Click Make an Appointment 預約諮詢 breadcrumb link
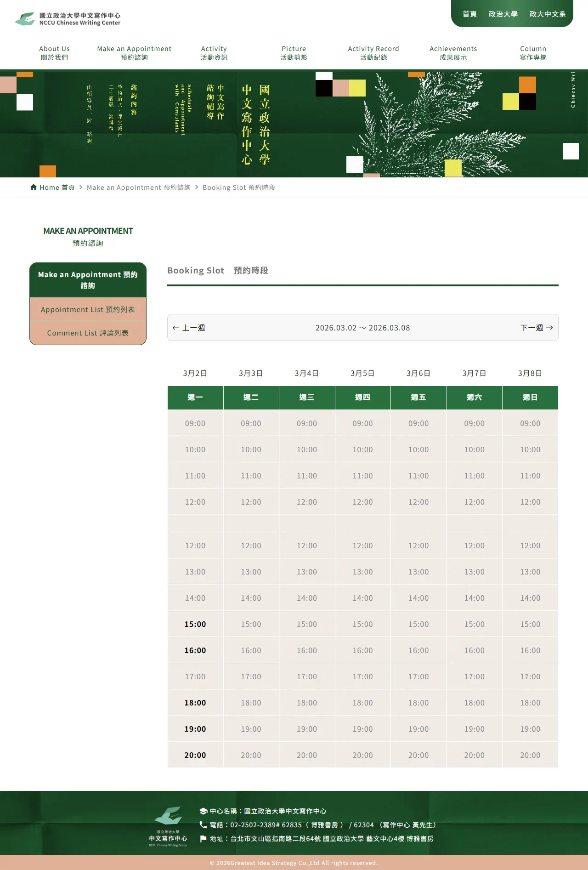 tap(139, 188)
